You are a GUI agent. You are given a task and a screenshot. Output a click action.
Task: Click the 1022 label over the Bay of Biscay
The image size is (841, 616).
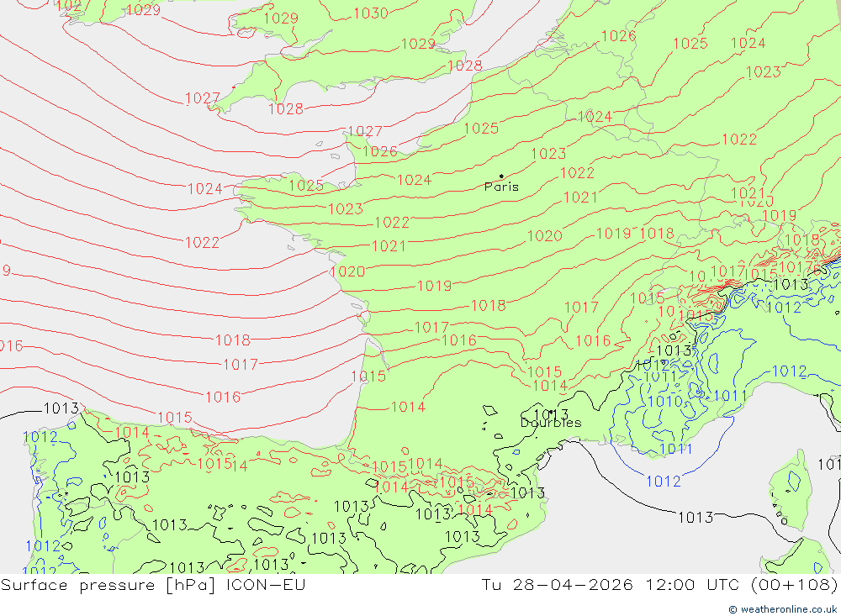(x=202, y=243)
